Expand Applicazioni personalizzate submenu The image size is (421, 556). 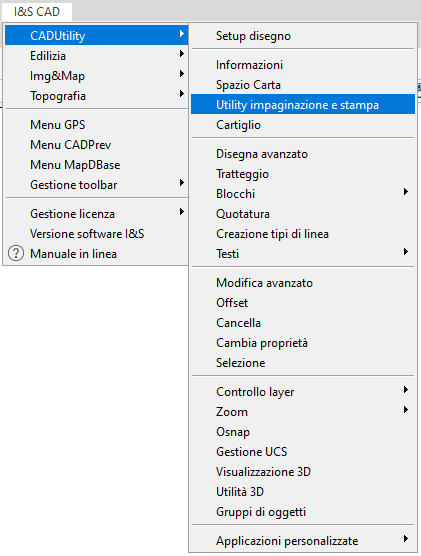303,541
